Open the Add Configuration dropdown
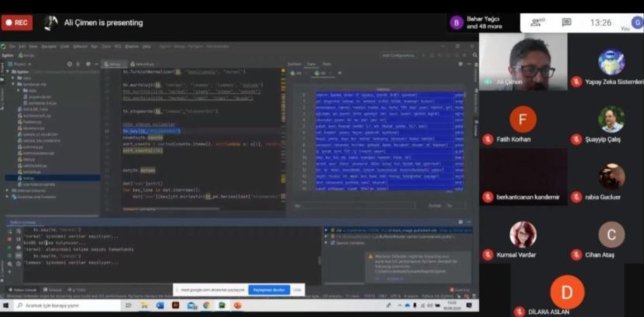The height and width of the screenshot is (317, 644). point(399,55)
